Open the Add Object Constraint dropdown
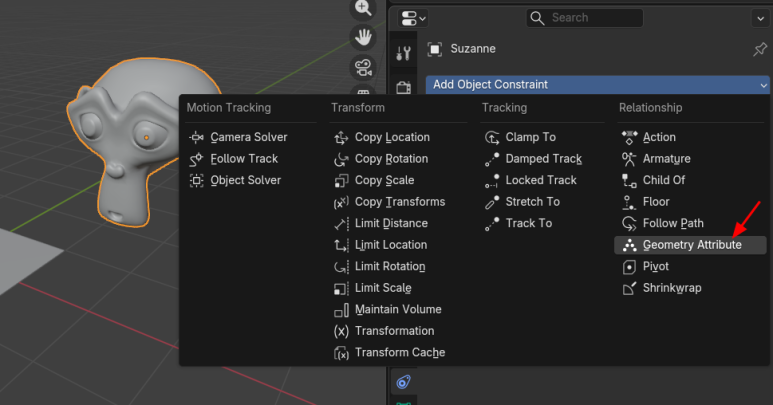Image resolution: width=773 pixels, height=405 pixels. click(597, 85)
